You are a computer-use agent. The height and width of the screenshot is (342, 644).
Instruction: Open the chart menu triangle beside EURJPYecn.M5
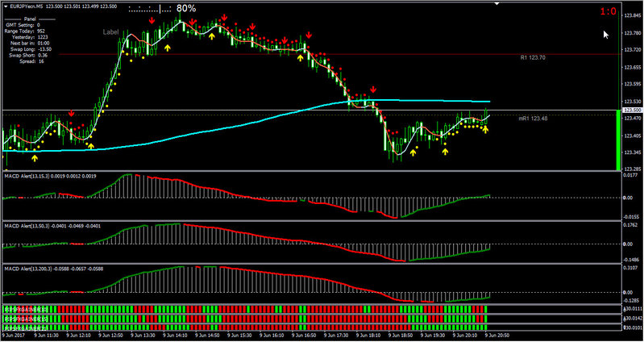click(7, 6)
